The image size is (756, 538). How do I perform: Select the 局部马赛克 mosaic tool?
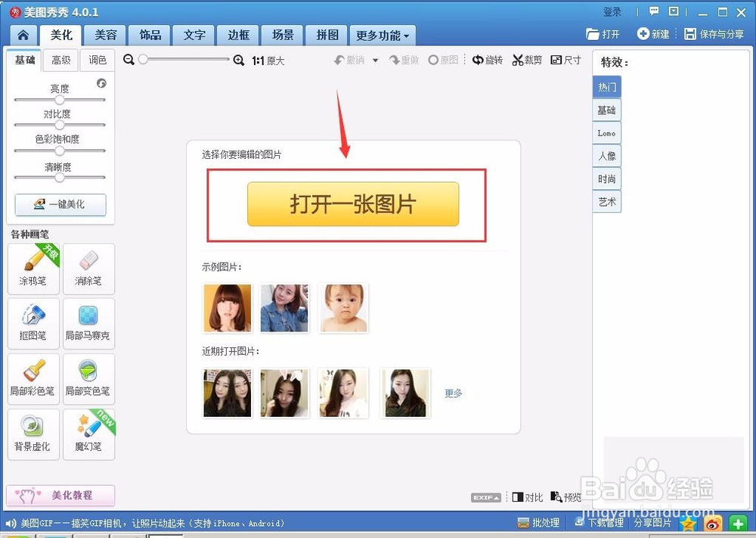coord(88,324)
